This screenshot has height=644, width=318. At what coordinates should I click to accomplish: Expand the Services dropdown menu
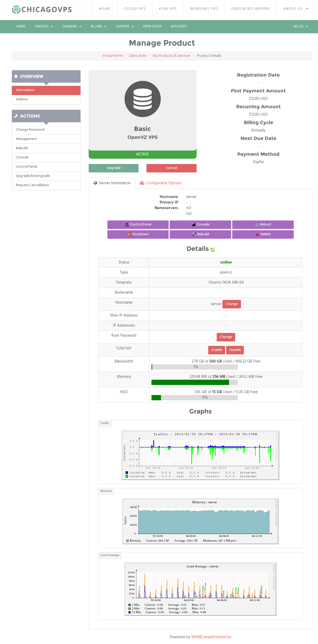(x=44, y=26)
